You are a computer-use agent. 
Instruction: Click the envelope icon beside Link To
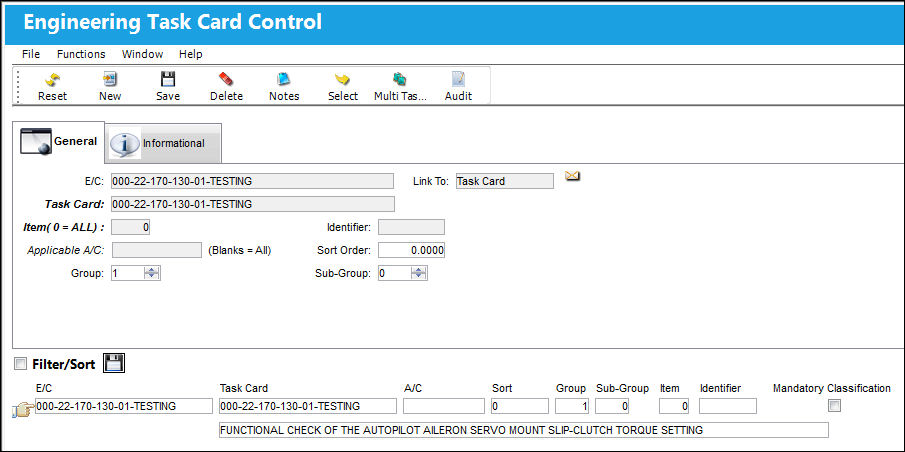point(572,175)
